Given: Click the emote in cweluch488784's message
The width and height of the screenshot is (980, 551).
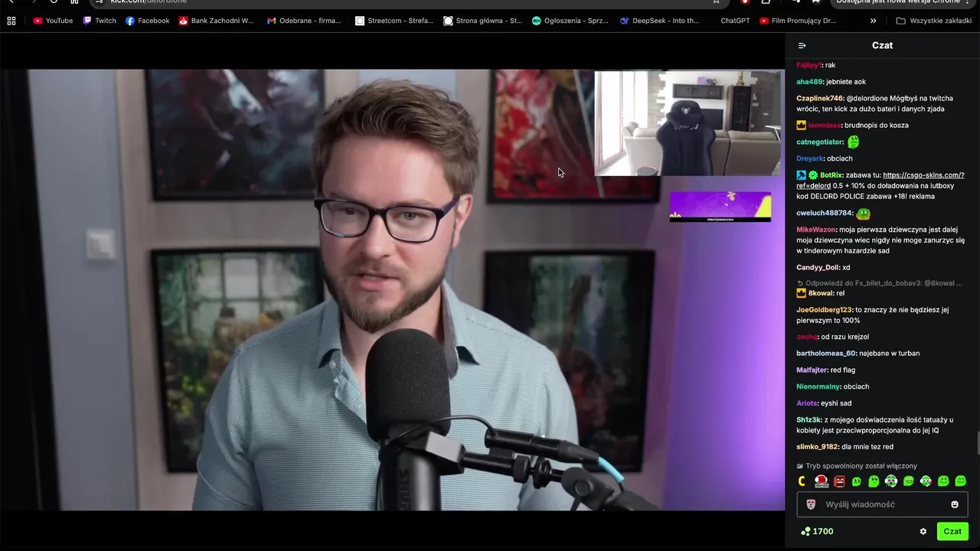Looking at the screenshot, I should coord(863,213).
